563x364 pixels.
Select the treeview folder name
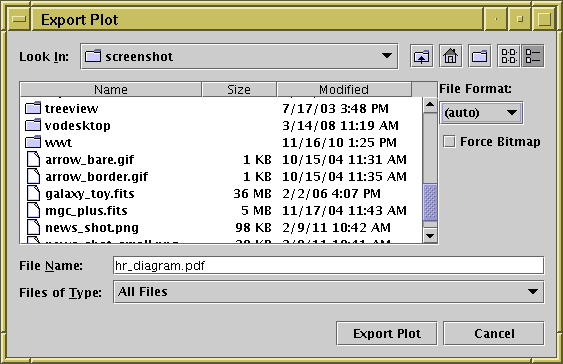71,108
